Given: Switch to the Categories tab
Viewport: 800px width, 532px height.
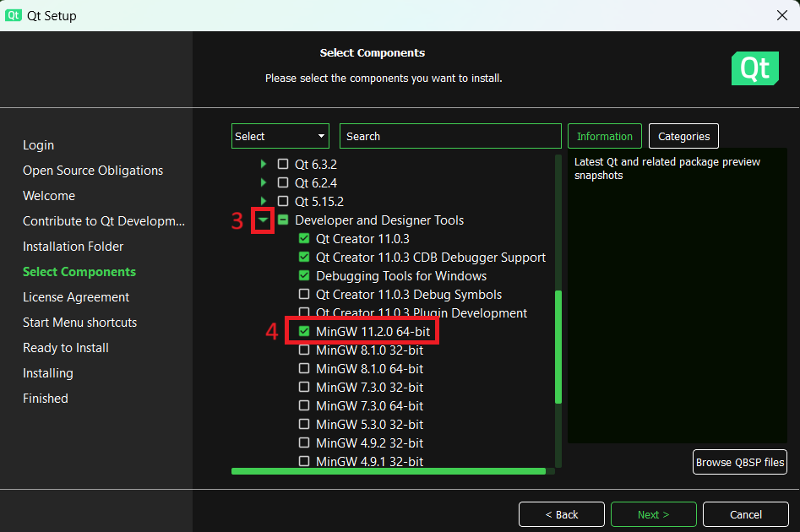Looking at the screenshot, I should [x=683, y=136].
